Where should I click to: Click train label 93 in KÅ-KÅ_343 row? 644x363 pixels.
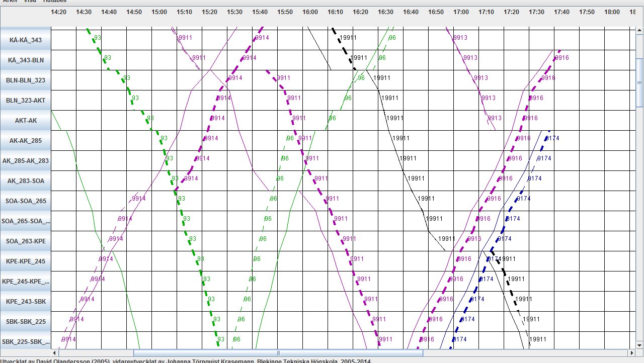point(98,38)
